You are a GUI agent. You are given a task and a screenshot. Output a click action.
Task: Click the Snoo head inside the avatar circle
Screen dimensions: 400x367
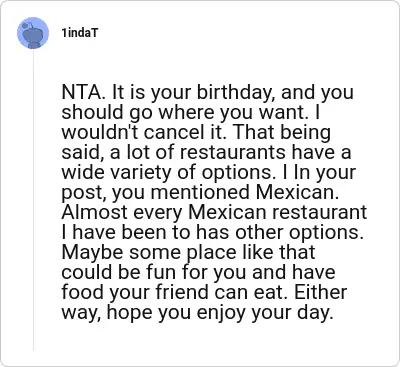tap(33, 33)
